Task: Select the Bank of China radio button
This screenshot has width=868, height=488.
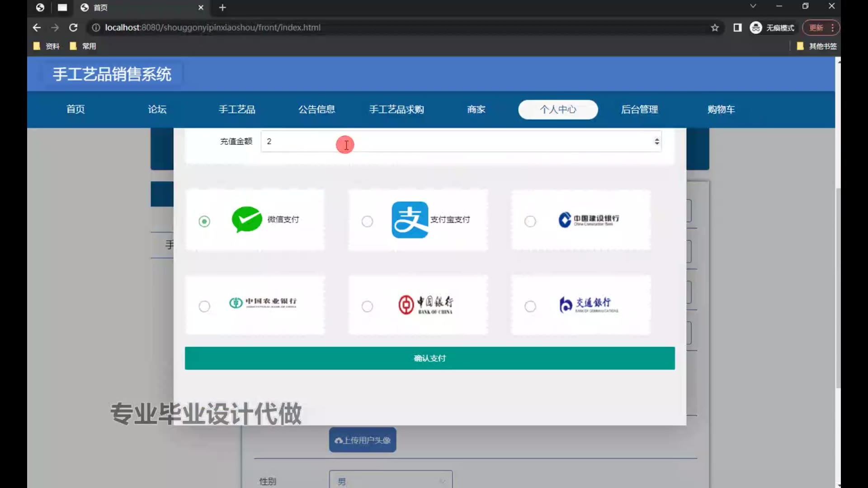Action: pos(367,306)
